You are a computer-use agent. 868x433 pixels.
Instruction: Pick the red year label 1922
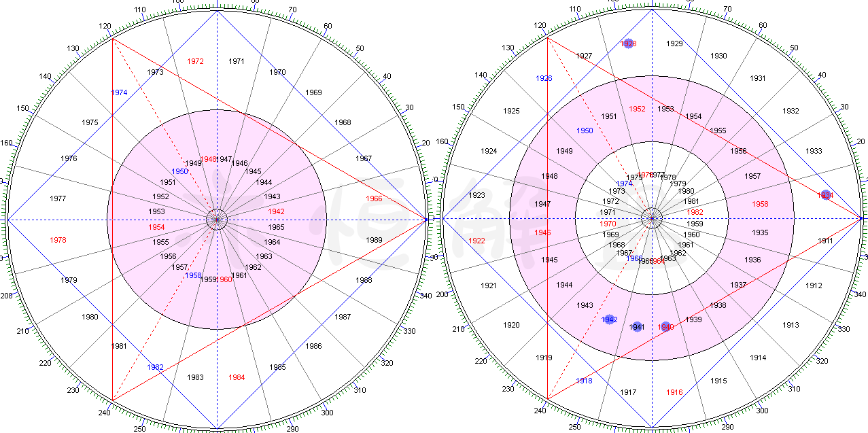[477, 241]
